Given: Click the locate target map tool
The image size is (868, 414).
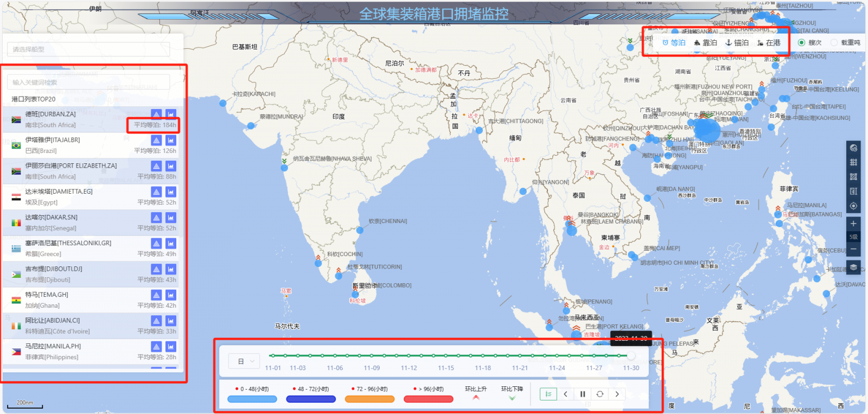Looking at the screenshot, I should click(853, 206).
